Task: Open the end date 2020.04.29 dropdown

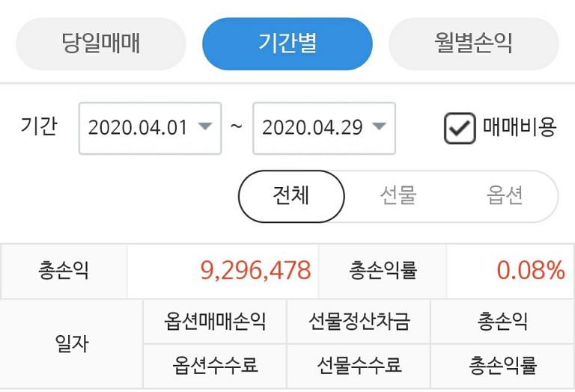Action: tap(313, 128)
